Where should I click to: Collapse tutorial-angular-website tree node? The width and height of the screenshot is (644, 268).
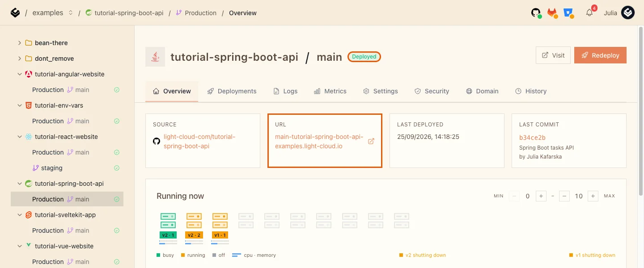(19, 74)
